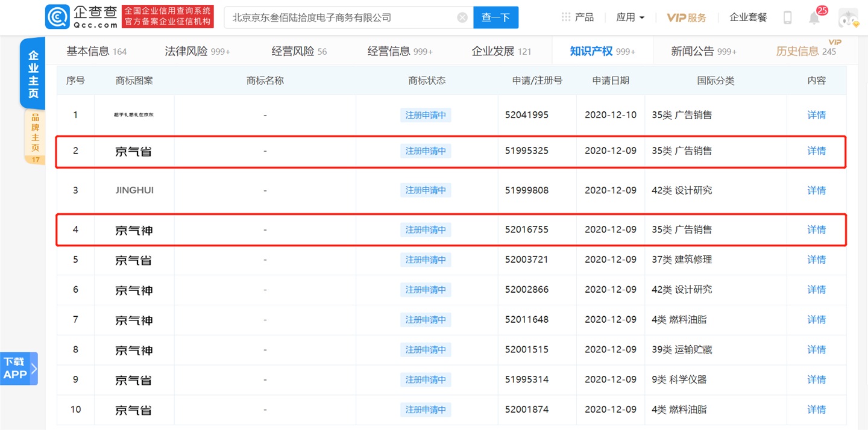This screenshot has height=430, width=868.
Task: Expand the 应用 dropdown menu
Action: point(630,17)
